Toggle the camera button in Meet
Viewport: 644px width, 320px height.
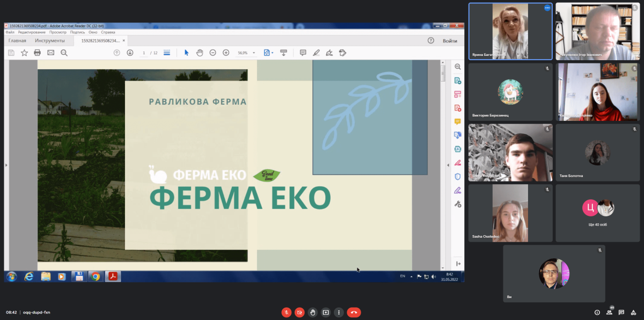299,312
